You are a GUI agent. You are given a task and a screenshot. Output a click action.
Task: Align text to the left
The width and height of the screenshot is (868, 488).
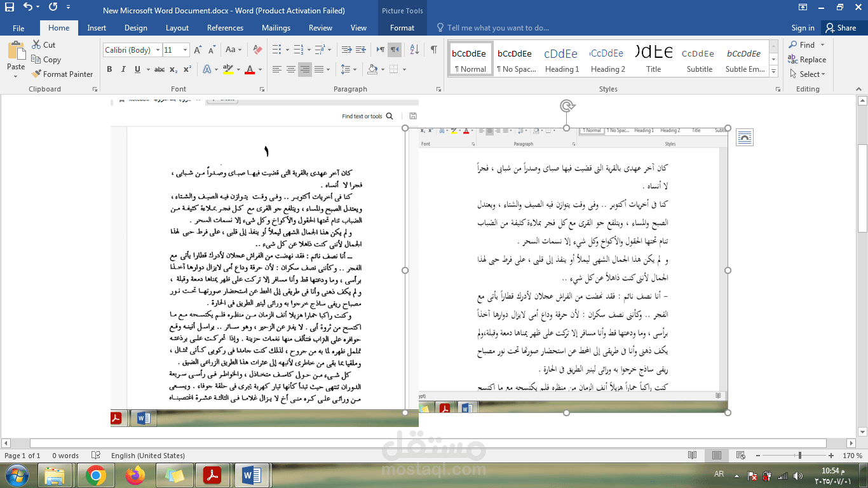(x=277, y=69)
